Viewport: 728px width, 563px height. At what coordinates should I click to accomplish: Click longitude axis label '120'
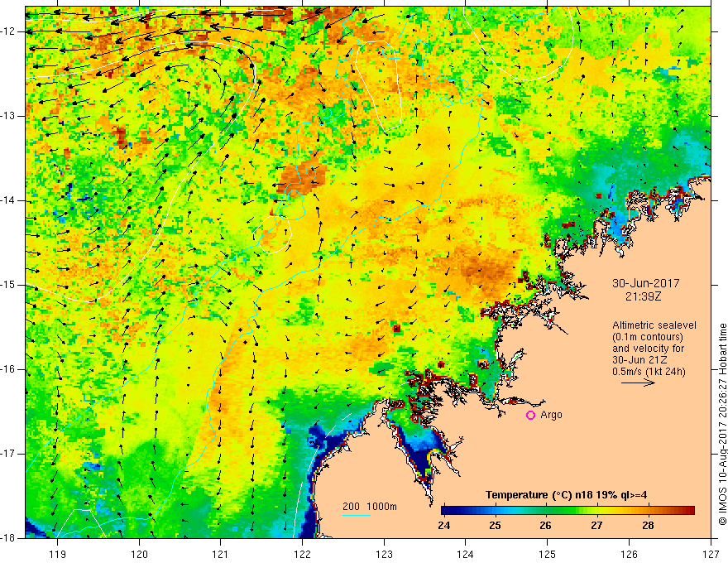point(139,554)
